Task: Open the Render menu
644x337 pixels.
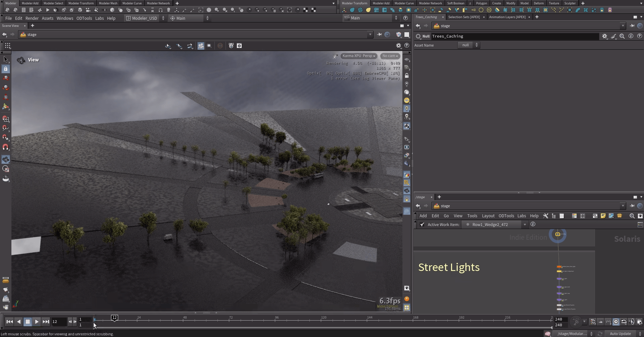Action: [x=32, y=18]
